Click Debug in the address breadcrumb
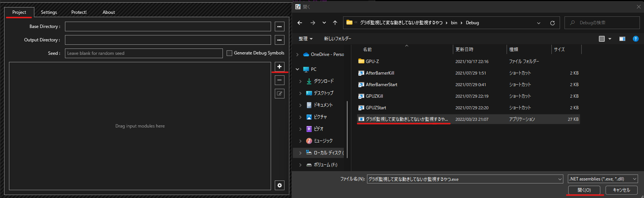 pos(472,23)
